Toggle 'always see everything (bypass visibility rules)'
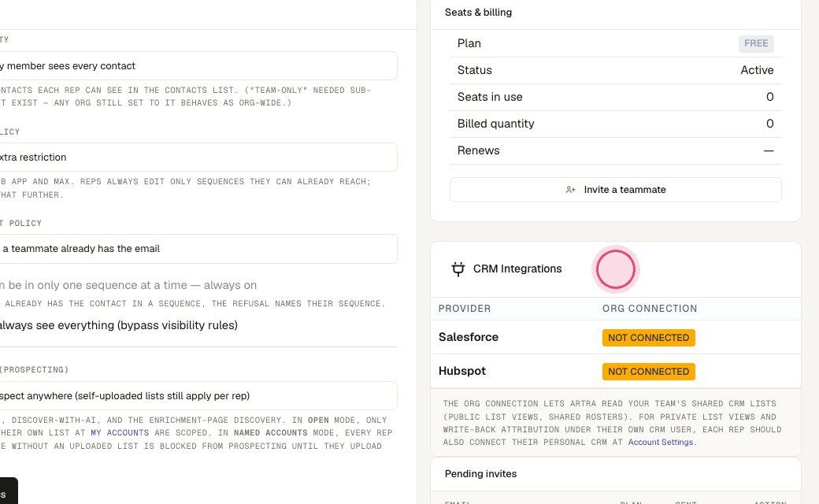The width and height of the screenshot is (819, 504). (119, 325)
